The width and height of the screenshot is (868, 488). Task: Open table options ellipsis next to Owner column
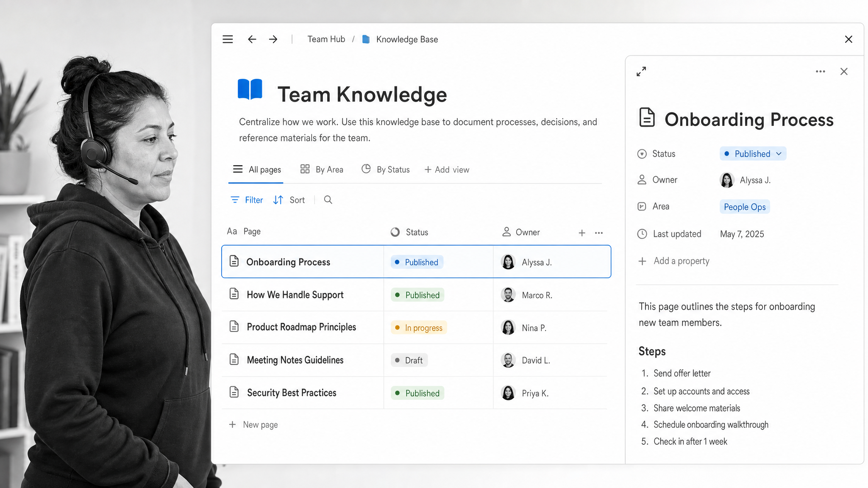tap(599, 233)
